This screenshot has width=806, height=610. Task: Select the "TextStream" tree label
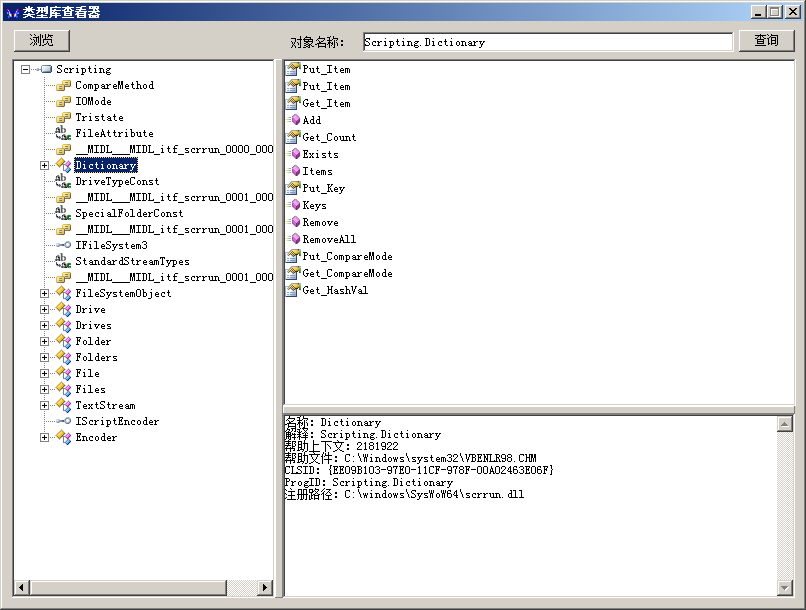[x=105, y=405]
